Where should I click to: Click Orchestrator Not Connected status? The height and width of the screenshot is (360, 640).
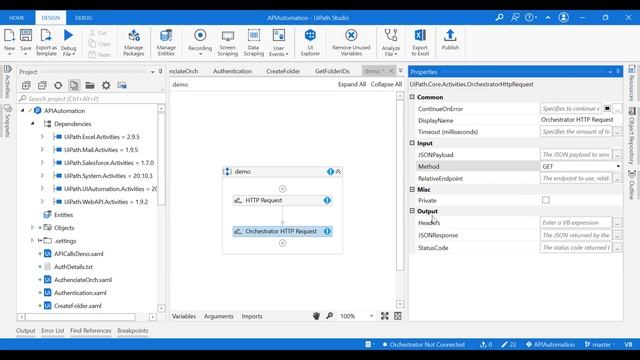(423, 344)
